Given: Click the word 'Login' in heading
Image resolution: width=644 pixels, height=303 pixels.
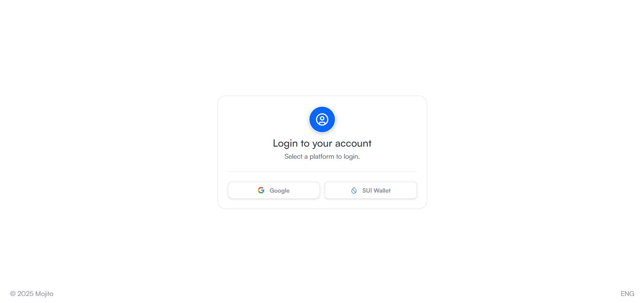Looking at the screenshot, I should 285,144.
